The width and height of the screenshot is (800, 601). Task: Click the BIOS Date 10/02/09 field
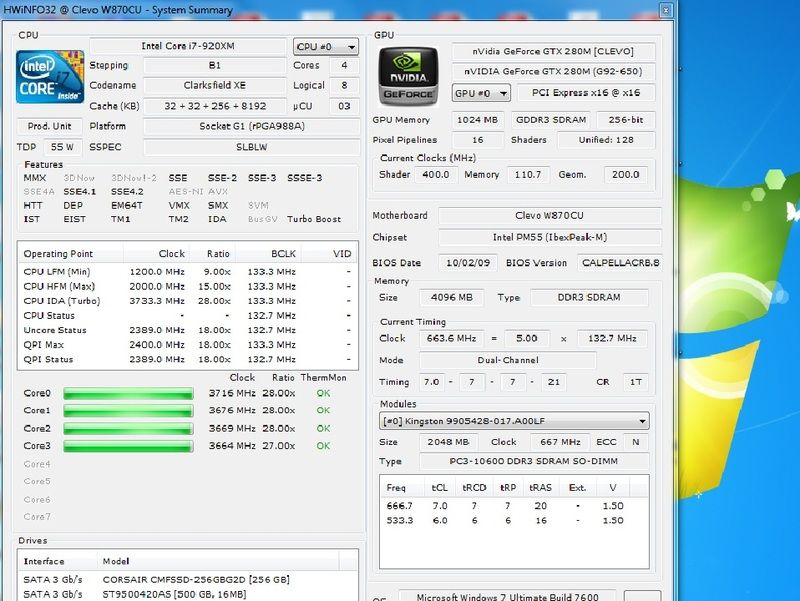[468, 263]
